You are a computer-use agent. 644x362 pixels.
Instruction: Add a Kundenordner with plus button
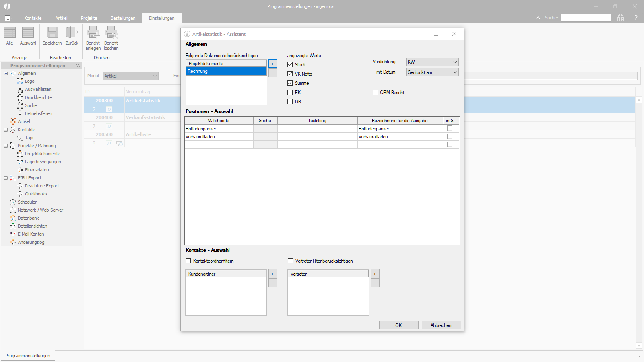click(x=273, y=274)
